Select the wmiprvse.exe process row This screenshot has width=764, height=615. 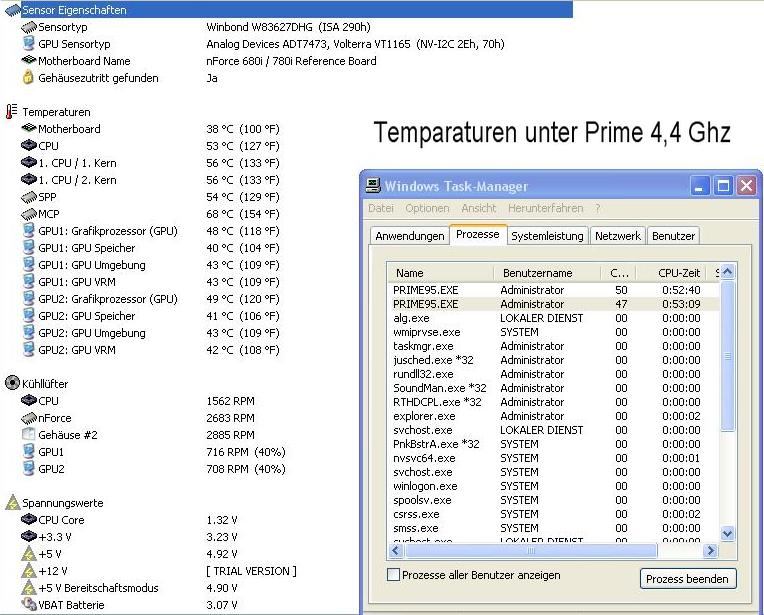tap(553, 332)
